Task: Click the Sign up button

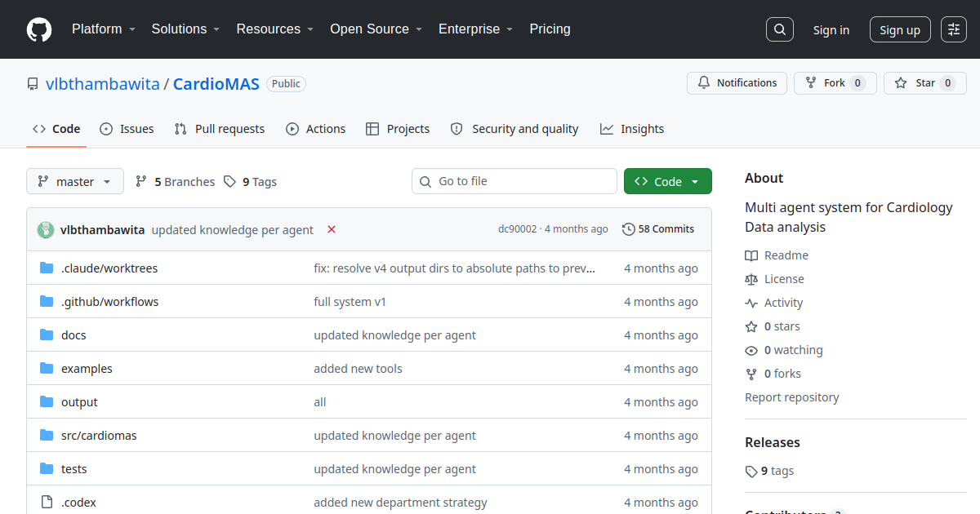Action: coord(900,29)
